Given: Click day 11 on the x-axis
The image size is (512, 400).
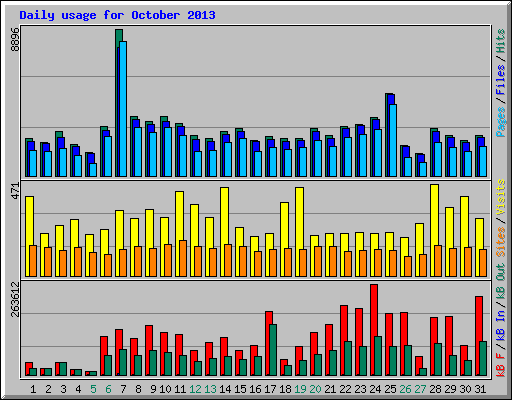Looking at the screenshot, I should [x=180, y=389].
